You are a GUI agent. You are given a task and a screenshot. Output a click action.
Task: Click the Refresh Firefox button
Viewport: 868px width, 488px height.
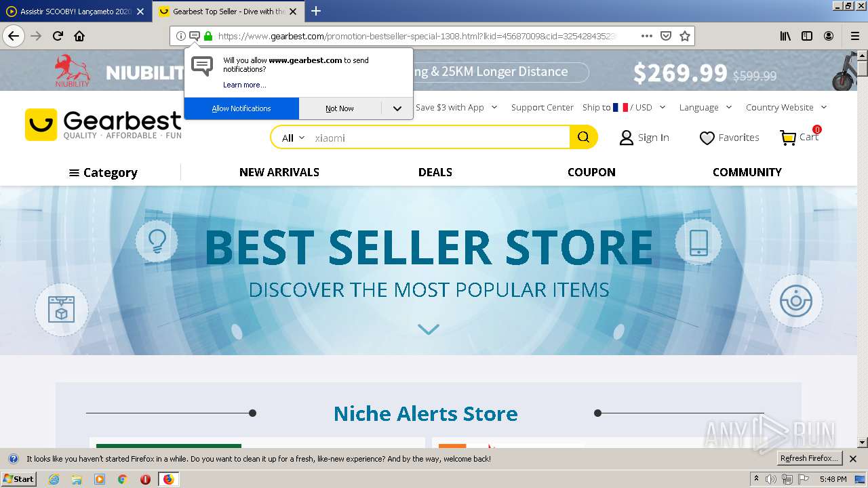pyautogui.click(x=810, y=458)
